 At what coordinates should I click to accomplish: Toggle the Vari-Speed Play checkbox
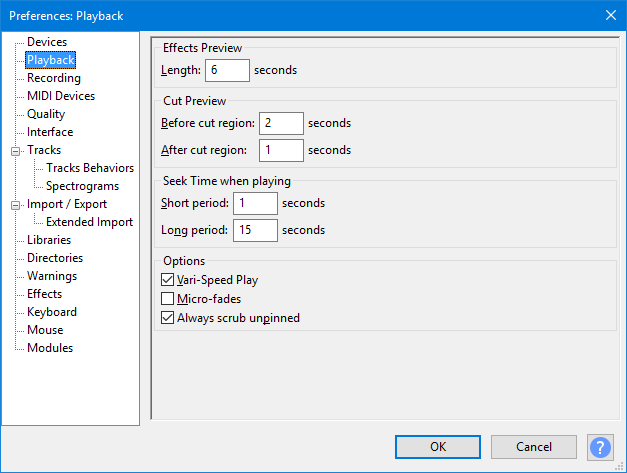[x=168, y=279]
